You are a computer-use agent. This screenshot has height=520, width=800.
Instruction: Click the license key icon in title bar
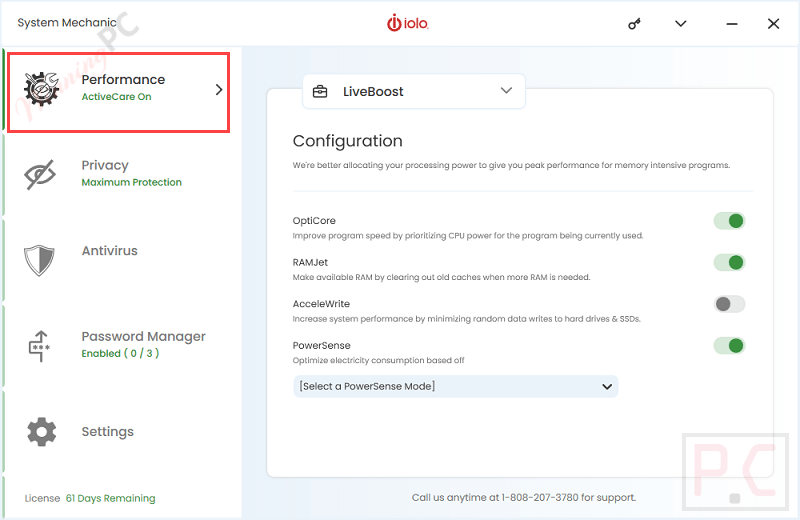(634, 24)
